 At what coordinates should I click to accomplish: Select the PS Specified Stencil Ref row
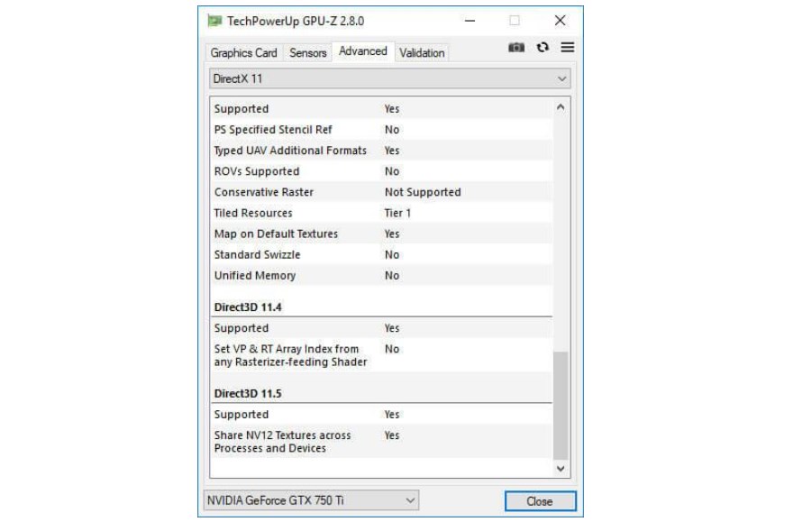382,130
